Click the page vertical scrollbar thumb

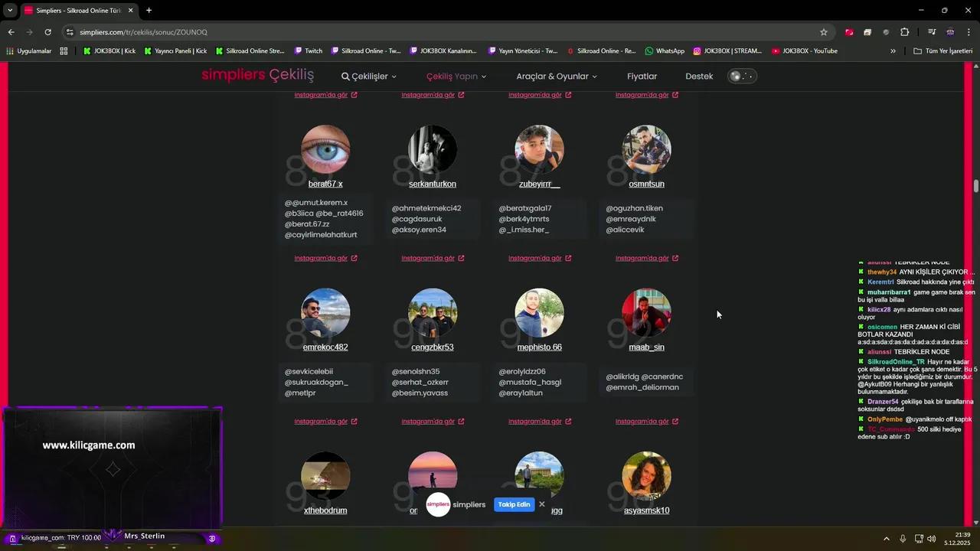tap(976, 186)
